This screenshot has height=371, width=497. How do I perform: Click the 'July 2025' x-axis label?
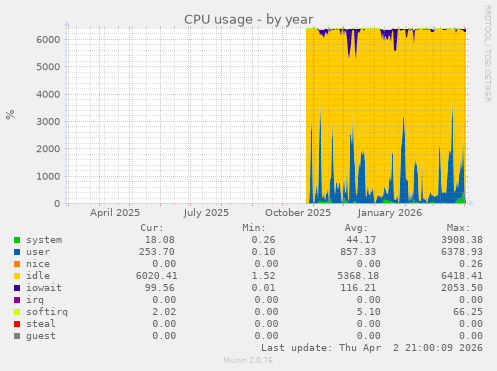click(206, 213)
